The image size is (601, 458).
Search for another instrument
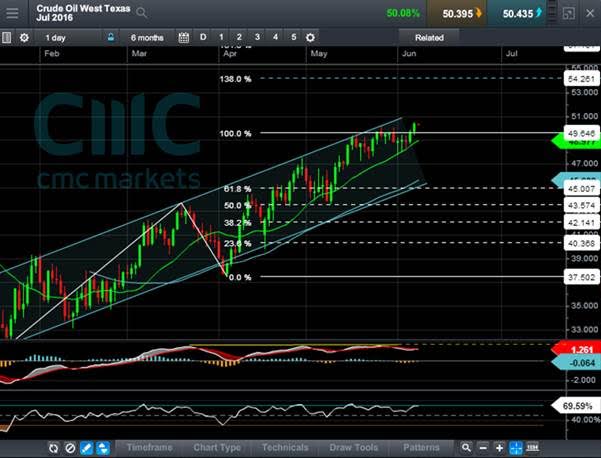point(141,13)
